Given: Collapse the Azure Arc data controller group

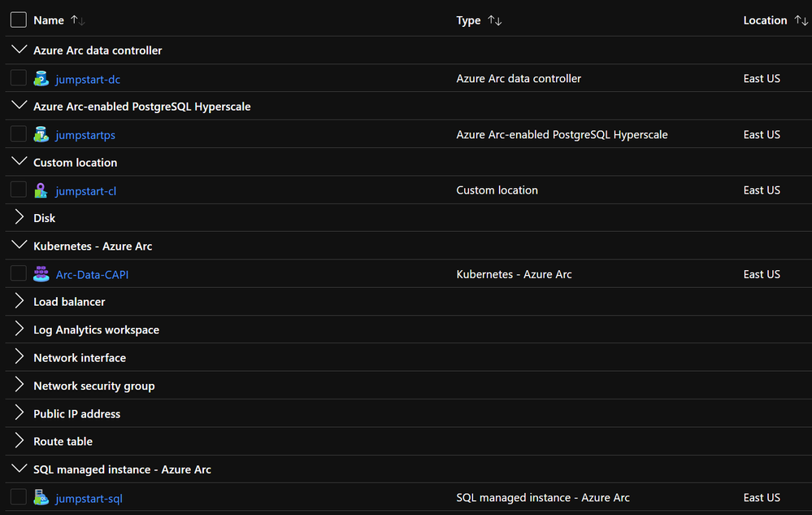Looking at the screenshot, I should click(20, 50).
